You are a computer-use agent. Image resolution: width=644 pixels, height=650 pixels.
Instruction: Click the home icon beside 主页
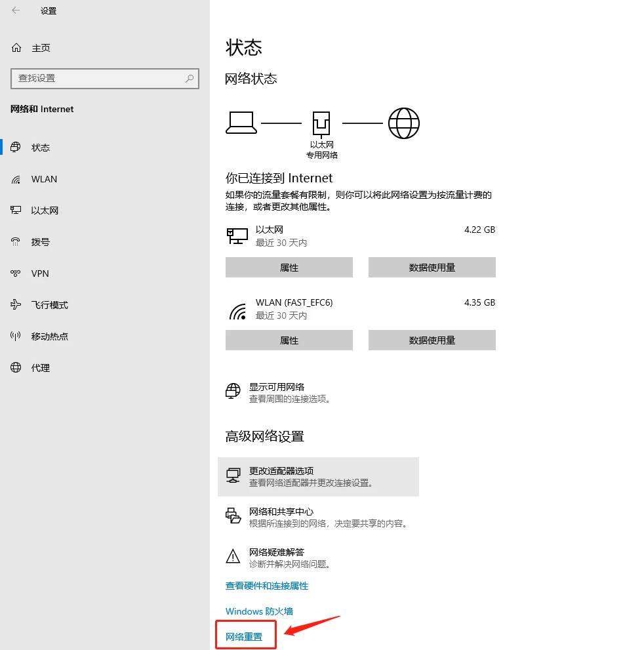pos(16,48)
